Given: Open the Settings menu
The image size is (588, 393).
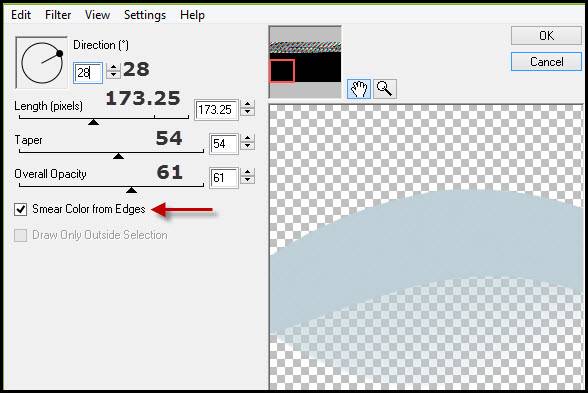Looking at the screenshot, I should (x=145, y=15).
